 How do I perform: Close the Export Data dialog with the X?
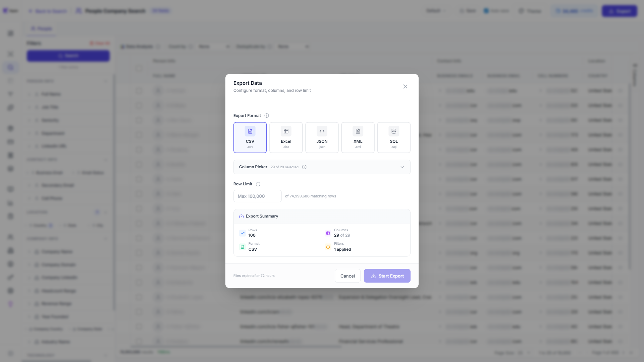405,86
